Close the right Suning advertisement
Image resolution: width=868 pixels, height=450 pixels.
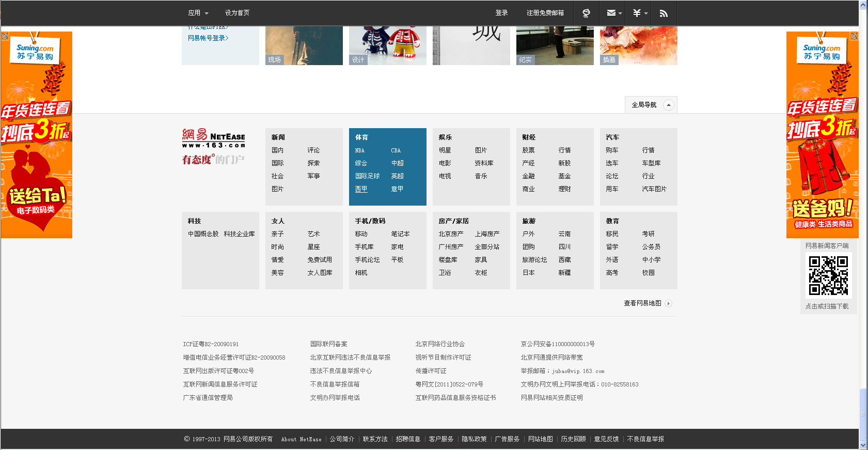click(x=854, y=36)
